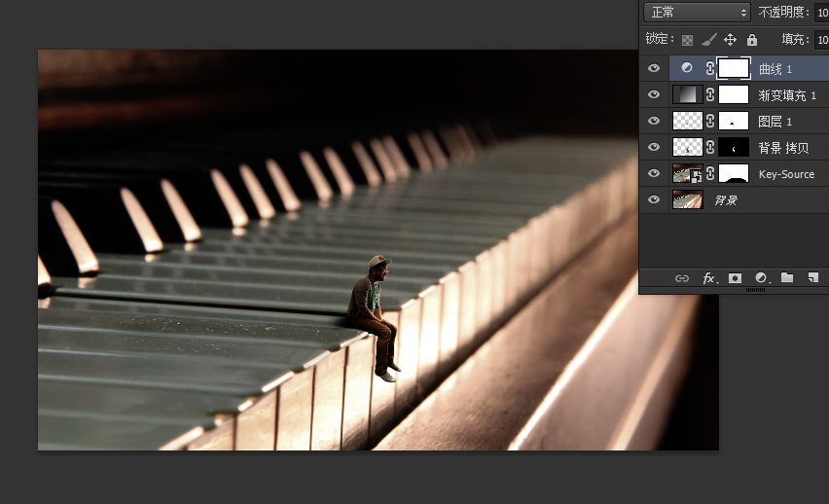829x504 pixels.
Task: Select the 图层 1 mask thumbnail
Action: point(734,121)
